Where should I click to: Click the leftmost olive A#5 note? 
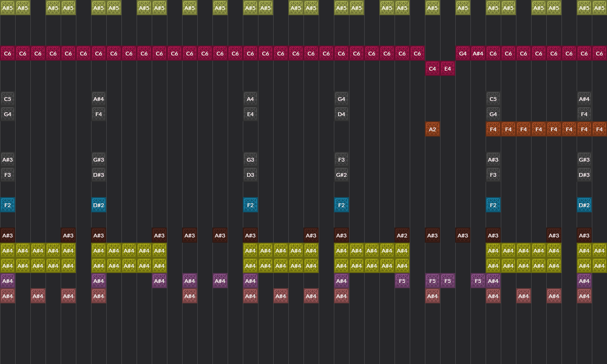click(x=7, y=8)
